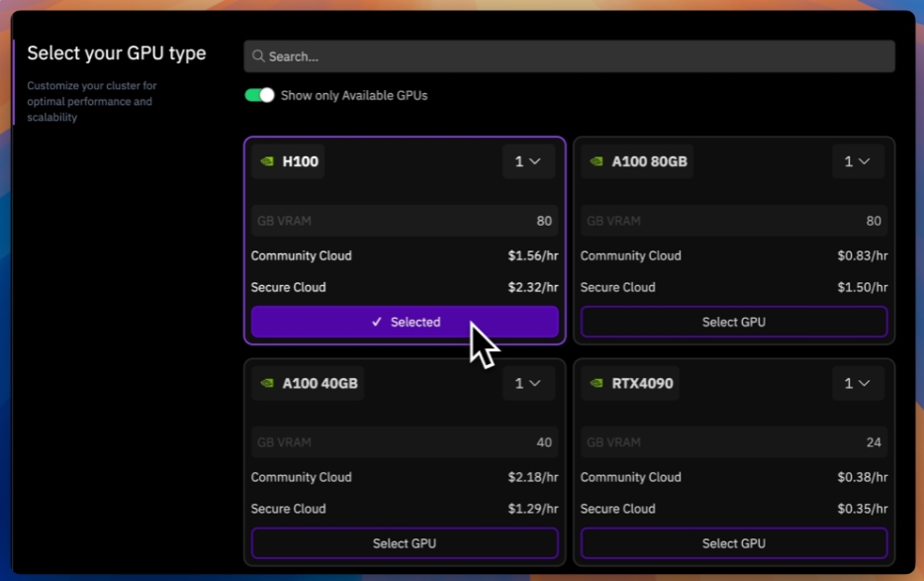Toggle Show only Available GPUs switch
The width and height of the screenshot is (924, 581).
tap(259, 95)
